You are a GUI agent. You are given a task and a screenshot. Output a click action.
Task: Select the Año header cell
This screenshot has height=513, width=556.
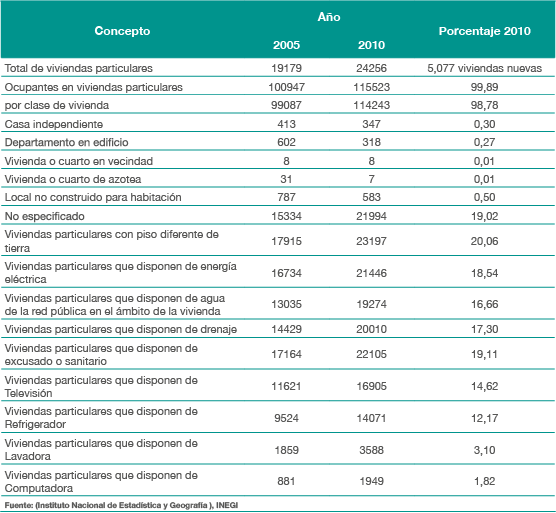329,17
